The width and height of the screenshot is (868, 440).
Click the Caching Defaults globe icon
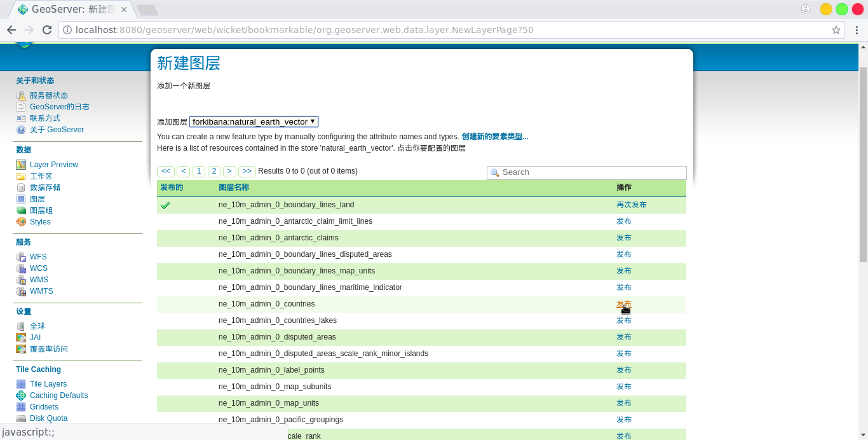click(x=21, y=395)
